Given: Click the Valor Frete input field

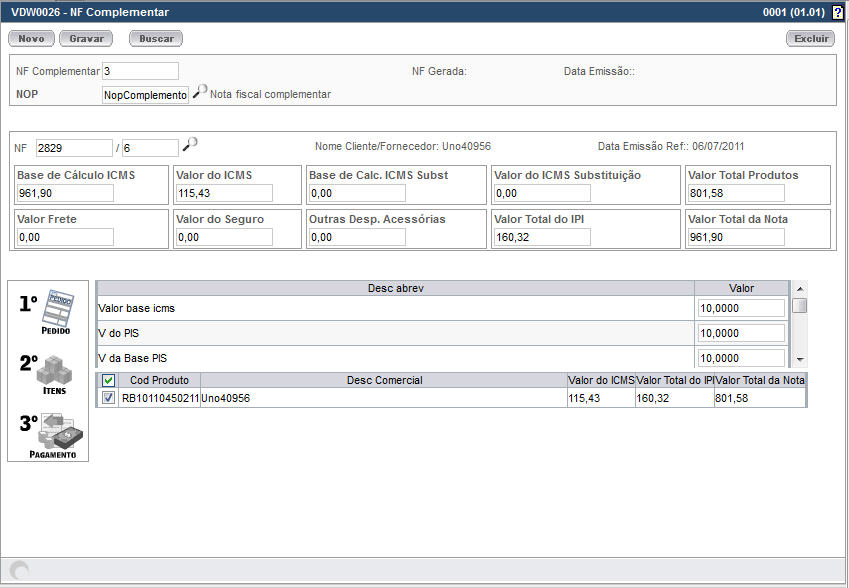Looking at the screenshot, I should pyautogui.click(x=65, y=237).
